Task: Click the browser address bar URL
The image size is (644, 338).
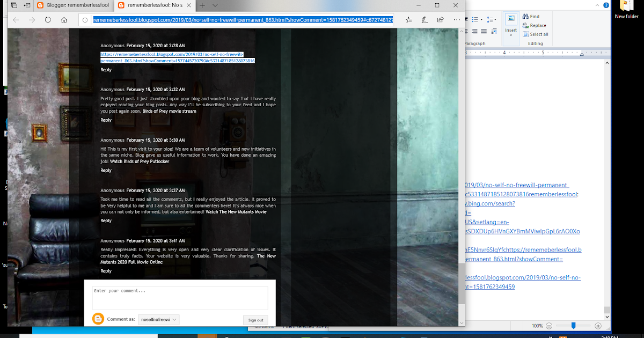Action: [x=243, y=20]
